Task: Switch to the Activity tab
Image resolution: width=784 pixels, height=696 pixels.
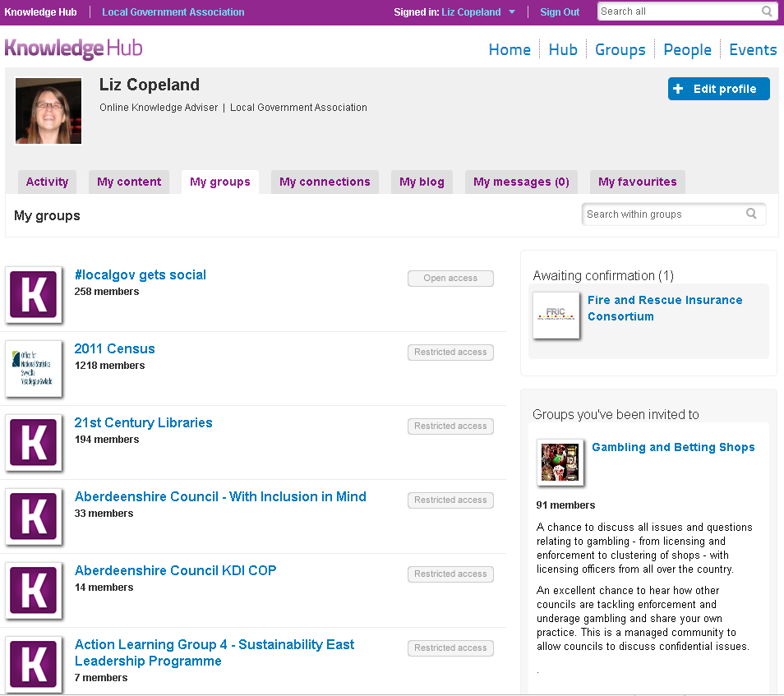Action: [47, 182]
